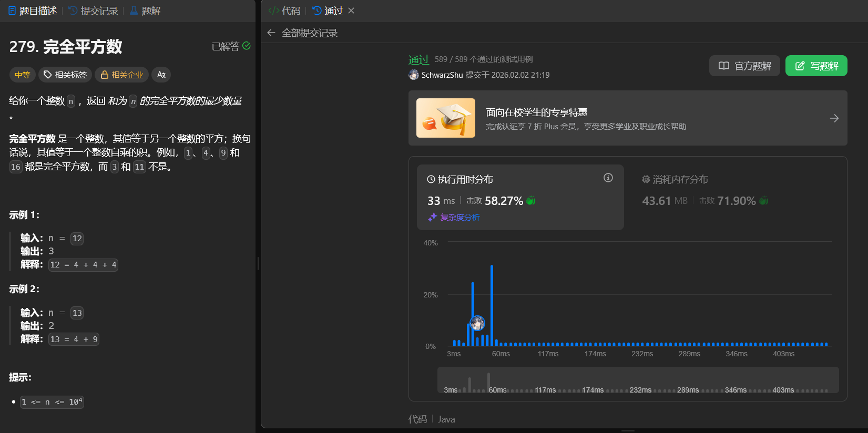Click the SchwarzShu user avatar
Viewport: 868px width, 433px height.
pos(414,75)
